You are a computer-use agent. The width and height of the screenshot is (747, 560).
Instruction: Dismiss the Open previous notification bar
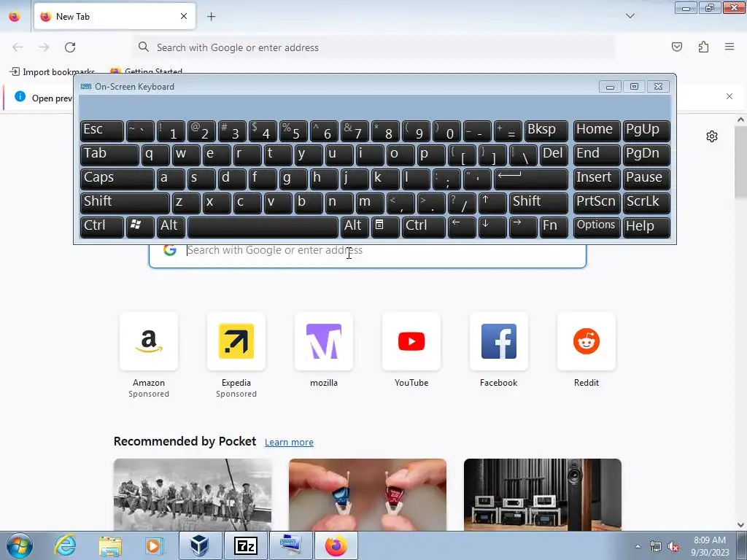click(729, 96)
